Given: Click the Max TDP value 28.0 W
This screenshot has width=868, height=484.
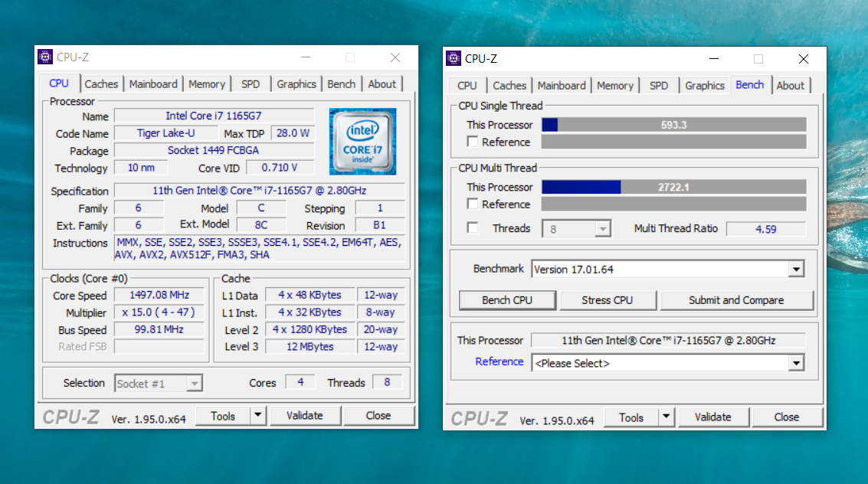Looking at the screenshot, I should coord(293,133).
